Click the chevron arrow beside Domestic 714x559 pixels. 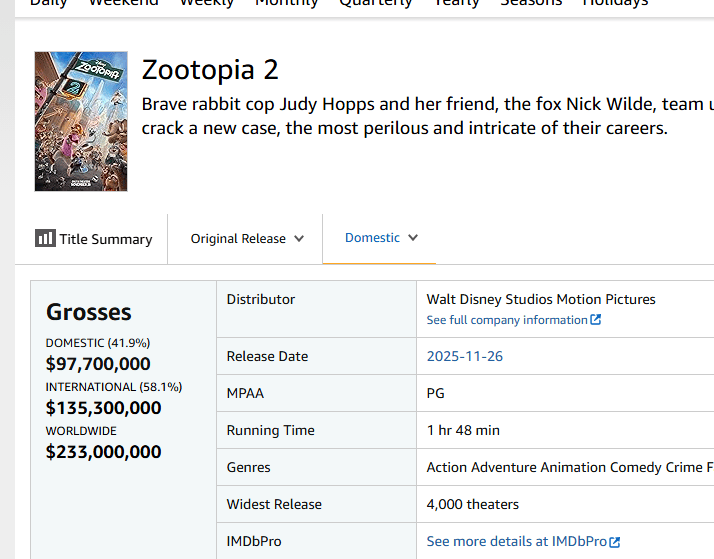[413, 238]
